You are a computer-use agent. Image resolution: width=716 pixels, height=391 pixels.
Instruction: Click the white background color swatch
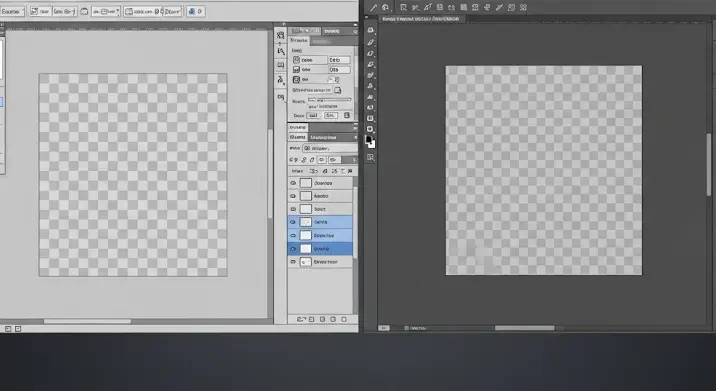tap(372, 144)
